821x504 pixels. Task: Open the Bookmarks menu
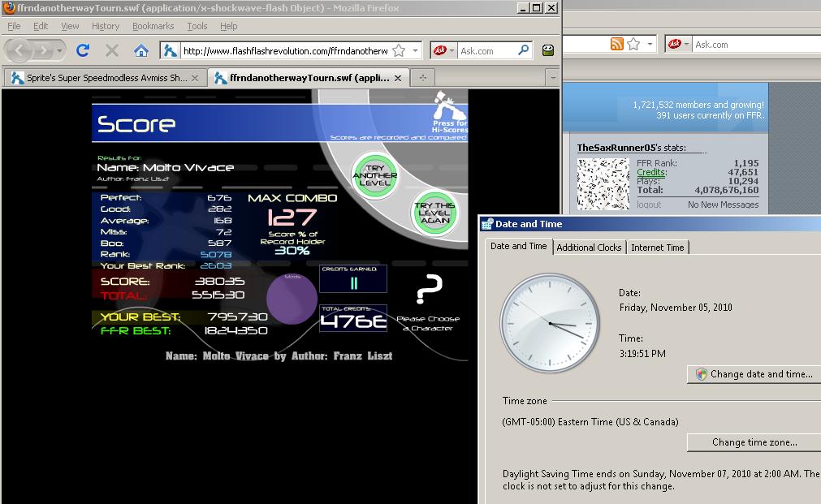coord(153,26)
